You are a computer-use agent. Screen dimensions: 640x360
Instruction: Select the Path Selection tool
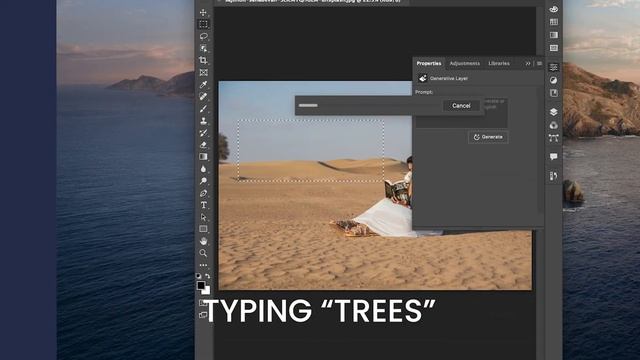203,217
